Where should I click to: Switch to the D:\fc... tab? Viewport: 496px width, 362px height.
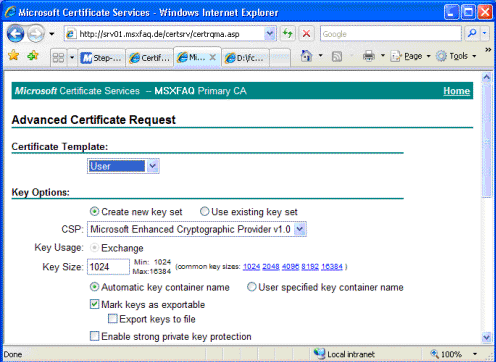pos(245,58)
